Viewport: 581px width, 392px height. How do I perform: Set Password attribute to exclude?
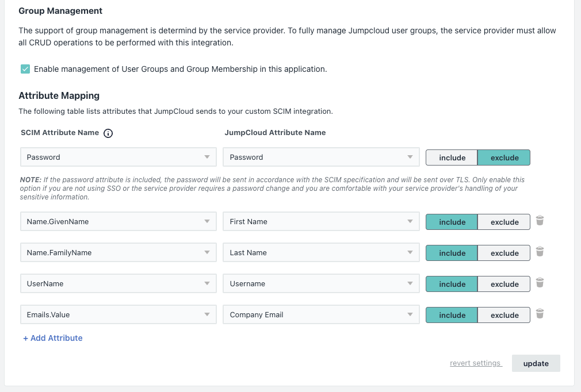point(504,157)
